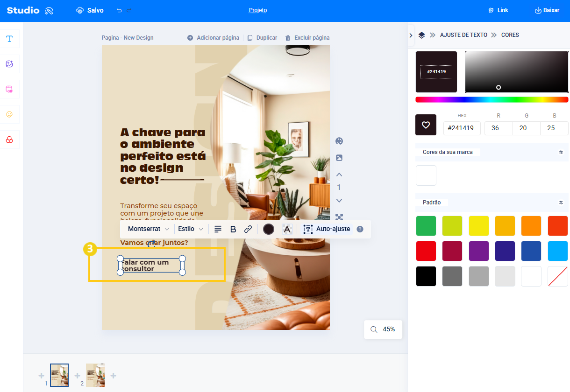The height and width of the screenshot is (392, 570).
Task: Click the Link button in header
Action: pos(498,10)
